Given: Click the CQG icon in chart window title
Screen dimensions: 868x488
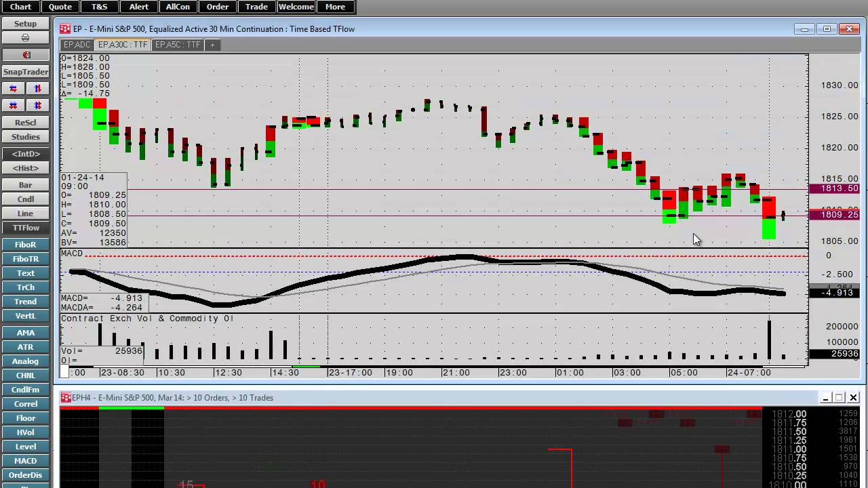Looking at the screenshot, I should pyautogui.click(x=65, y=28).
